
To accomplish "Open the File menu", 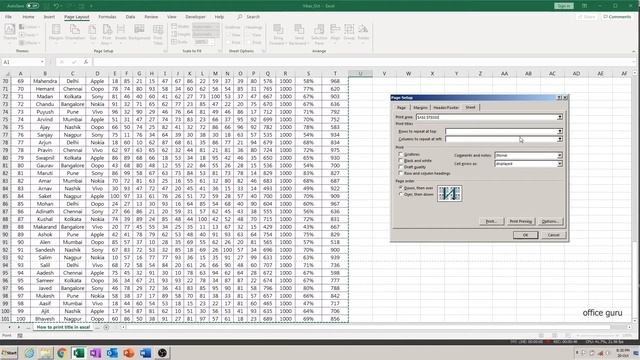I will (8, 17).
